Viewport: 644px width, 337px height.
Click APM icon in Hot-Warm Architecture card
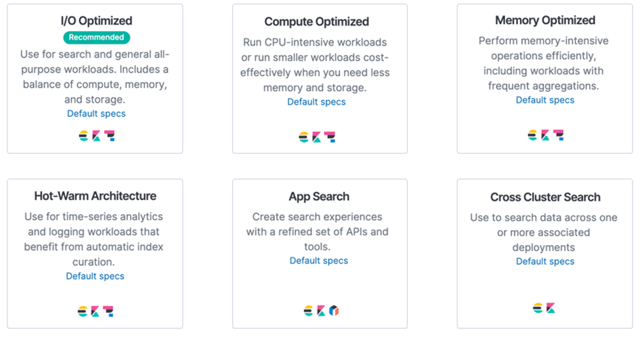(109, 311)
